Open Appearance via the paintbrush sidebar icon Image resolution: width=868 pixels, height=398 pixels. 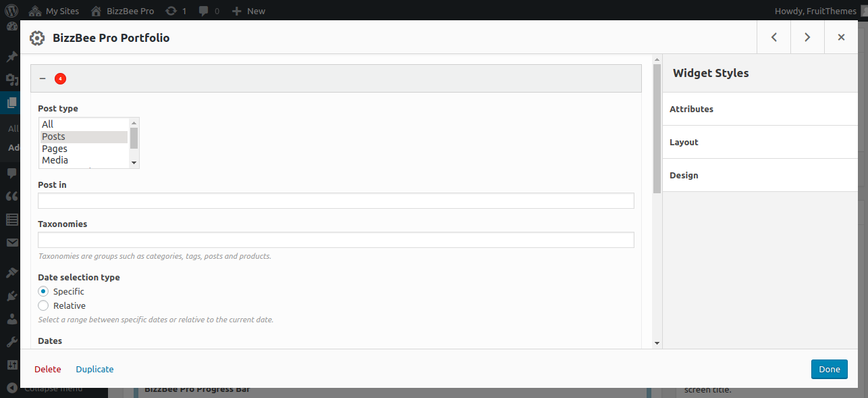pyautogui.click(x=11, y=272)
